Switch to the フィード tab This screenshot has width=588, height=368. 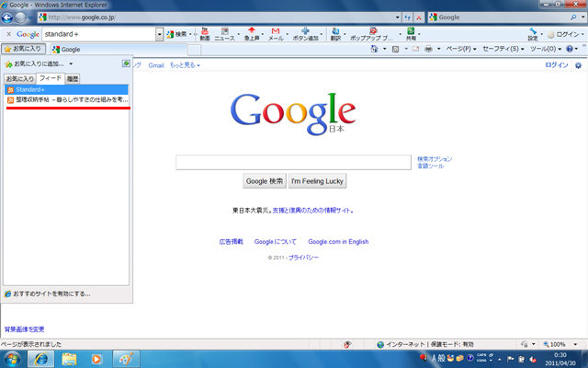(51, 78)
